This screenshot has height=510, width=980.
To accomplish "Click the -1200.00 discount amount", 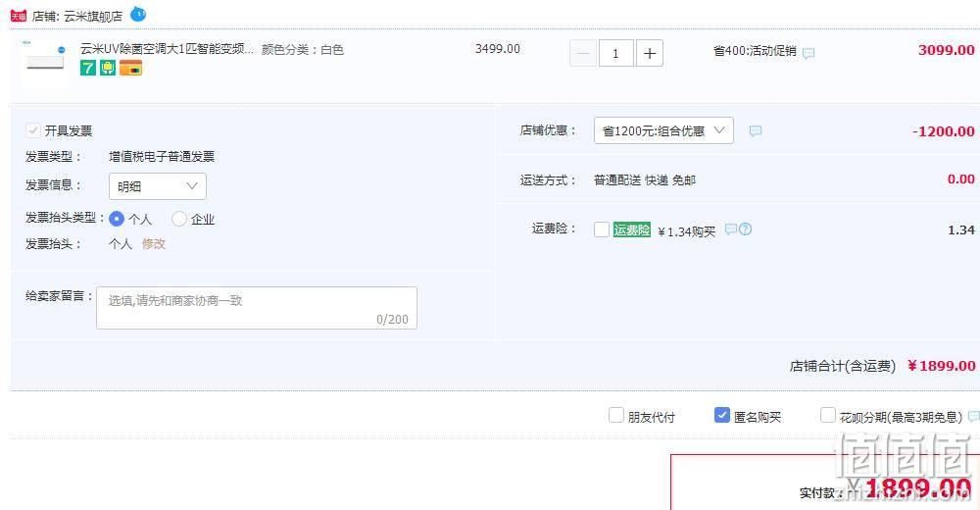I will (x=943, y=131).
